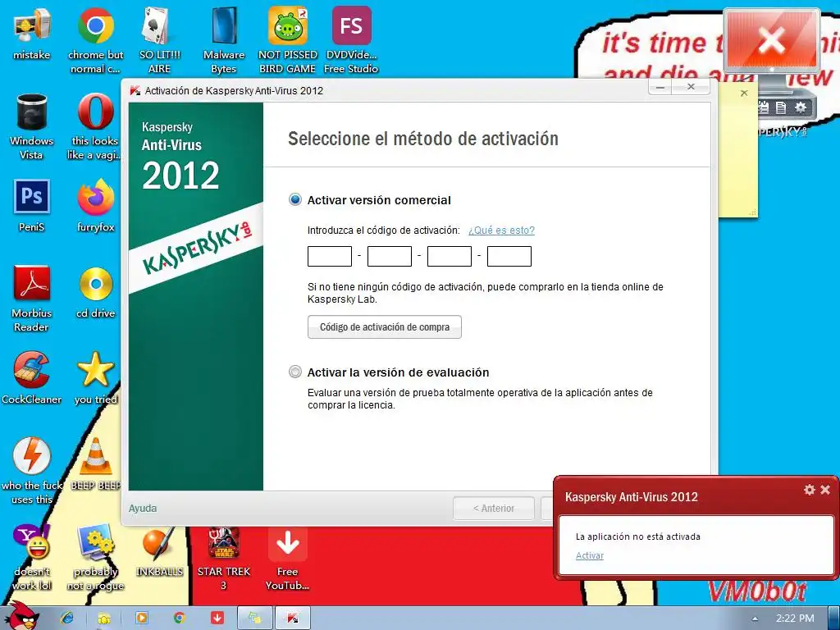
Task: Click the Kaspersky gadget red monitor
Action: pyautogui.click(x=771, y=40)
